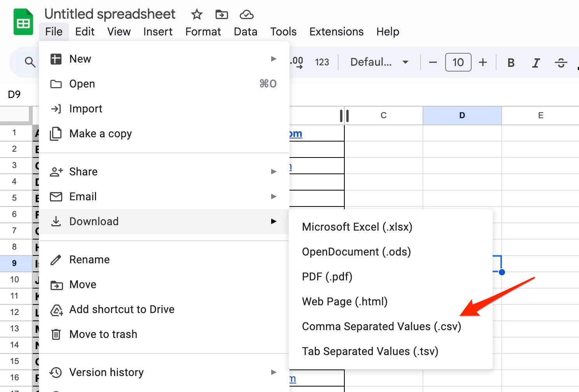Toggle italic formatting

coord(536,63)
